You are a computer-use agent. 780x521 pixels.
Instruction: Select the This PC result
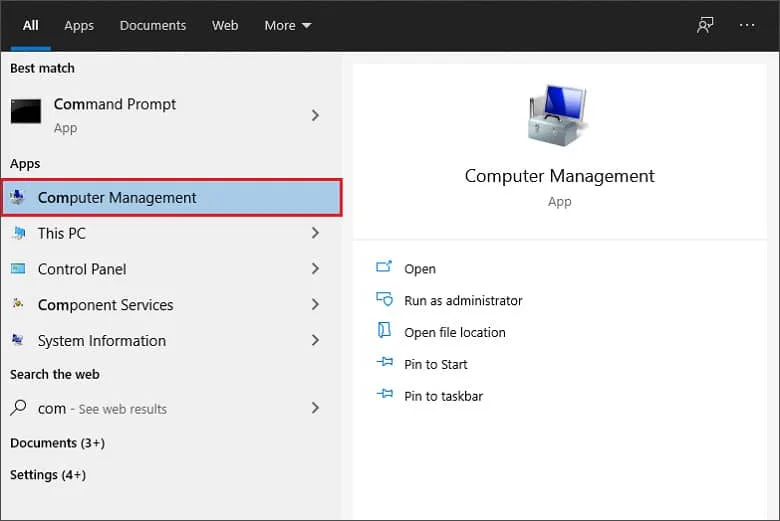coord(171,233)
